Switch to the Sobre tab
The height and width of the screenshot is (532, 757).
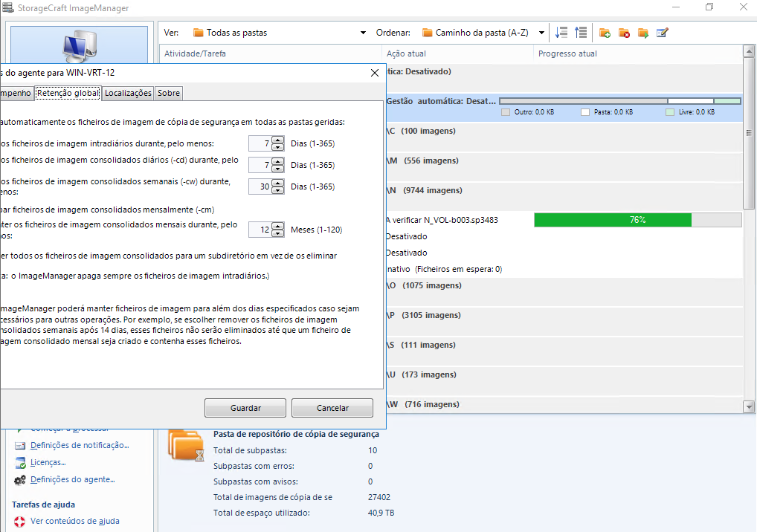pos(169,93)
